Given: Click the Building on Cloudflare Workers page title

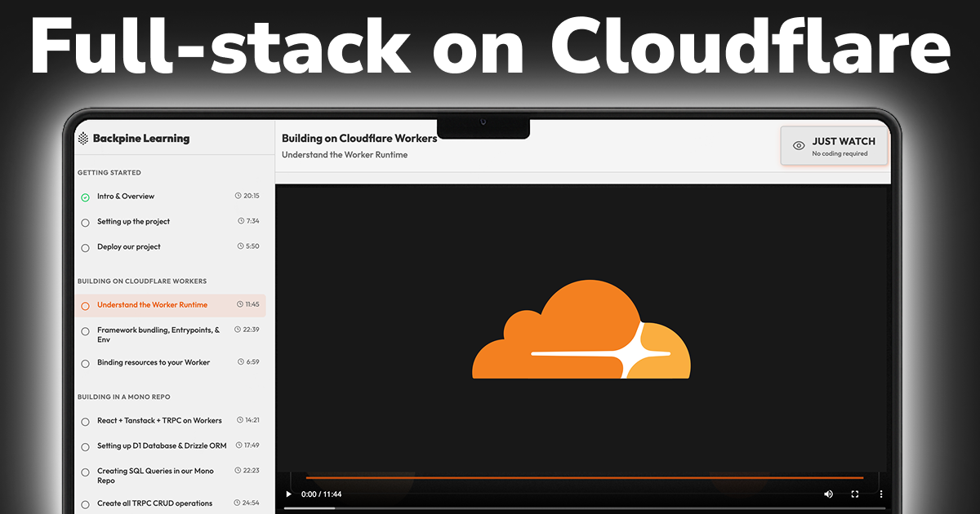Looking at the screenshot, I should [359, 139].
